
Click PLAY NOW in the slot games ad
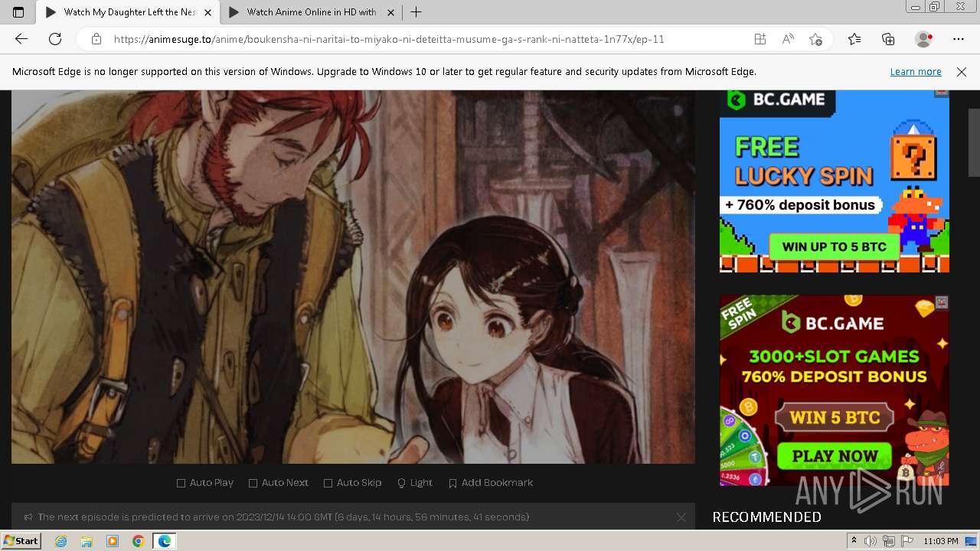point(835,456)
